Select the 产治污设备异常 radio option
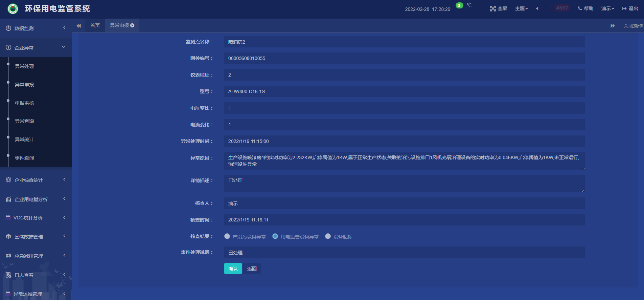The image size is (644, 300). 227,236
